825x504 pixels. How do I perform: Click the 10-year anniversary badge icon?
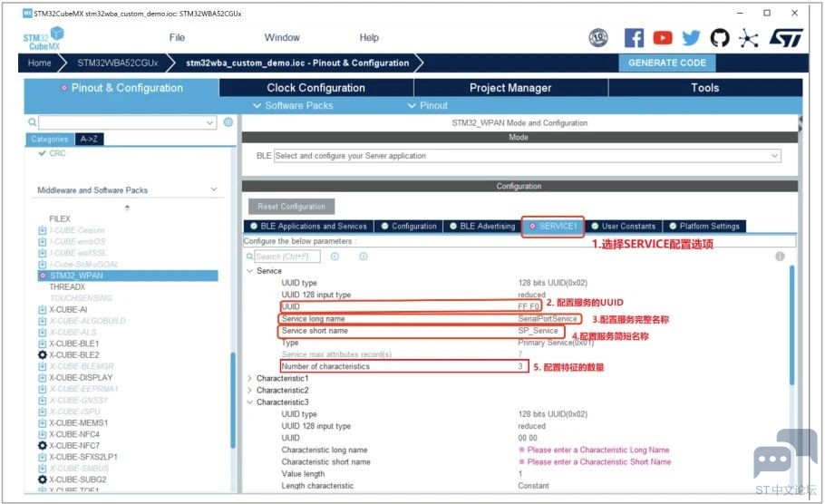tap(597, 38)
